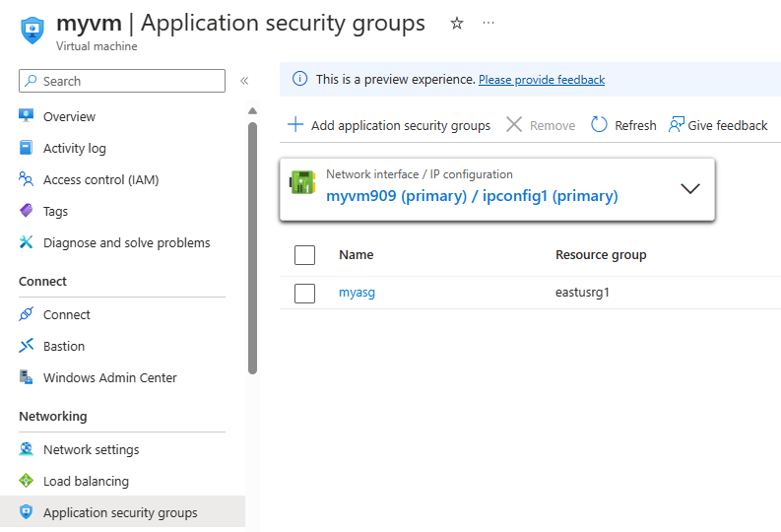Click the Network settings globe icon
This screenshot has width=781, height=532.
click(26, 449)
